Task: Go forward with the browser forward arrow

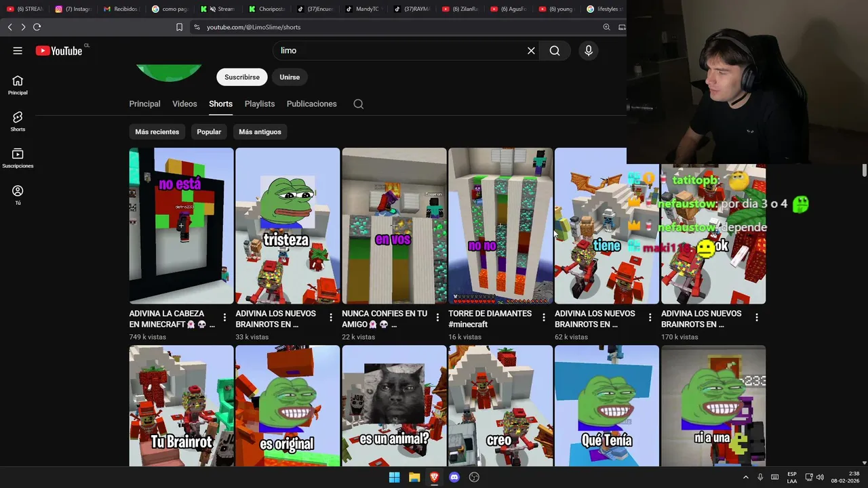Action: pyautogui.click(x=23, y=27)
